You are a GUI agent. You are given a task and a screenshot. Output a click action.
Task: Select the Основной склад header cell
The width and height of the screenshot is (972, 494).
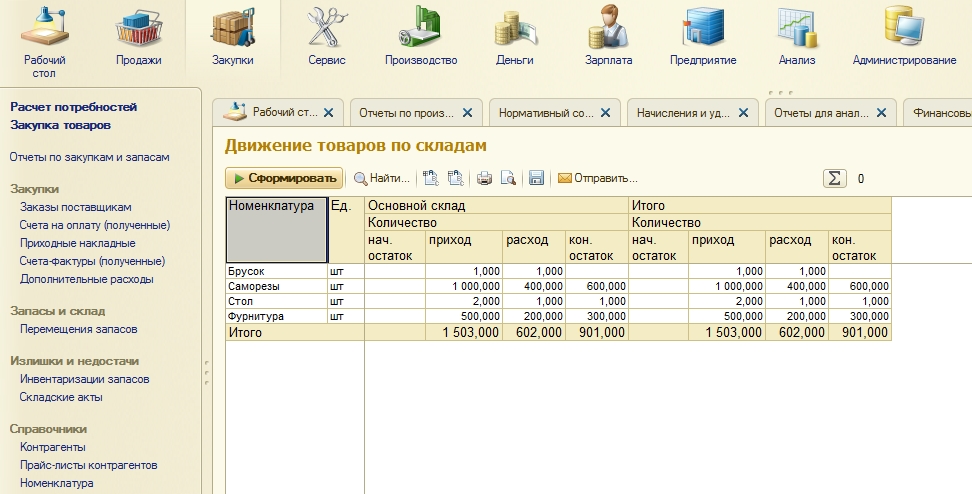[x=497, y=206]
